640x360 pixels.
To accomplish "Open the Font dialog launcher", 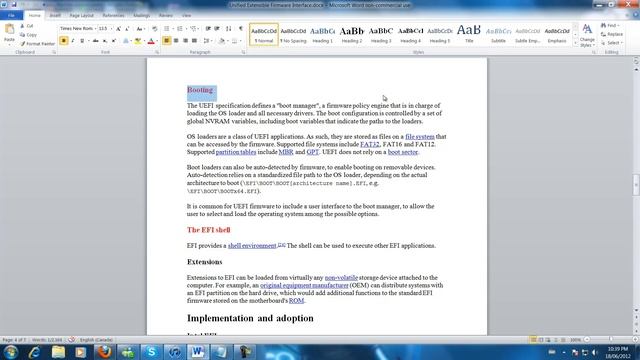I will coord(157,52).
